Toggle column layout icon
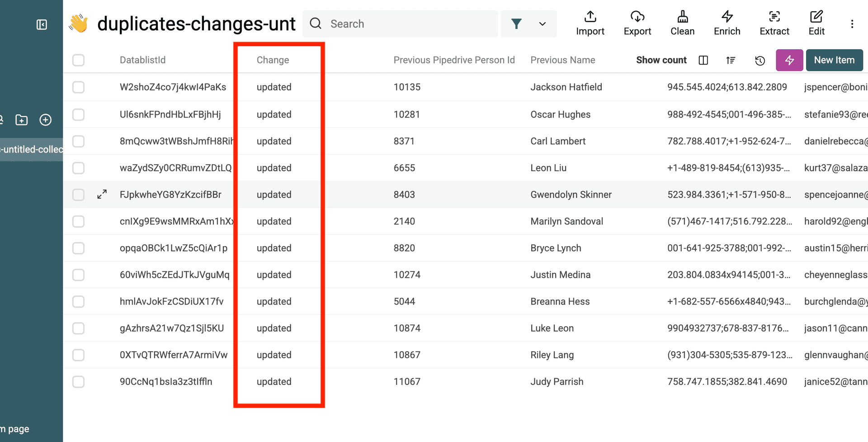Image resolution: width=868 pixels, height=442 pixels. [703, 60]
